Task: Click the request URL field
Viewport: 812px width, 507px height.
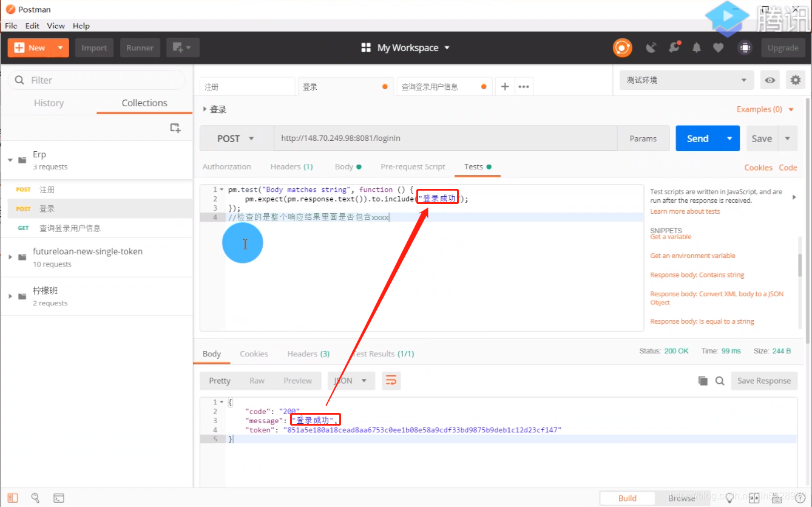Action: click(x=445, y=138)
